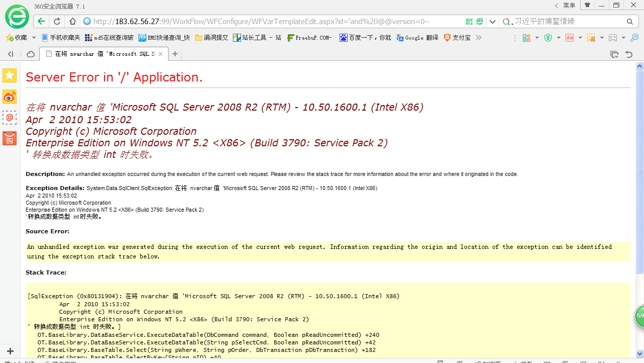Image resolution: width=644 pixels, height=363 pixels.
Task: Expand the game controller dropdown arrow
Action: pyautogui.click(x=623, y=38)
